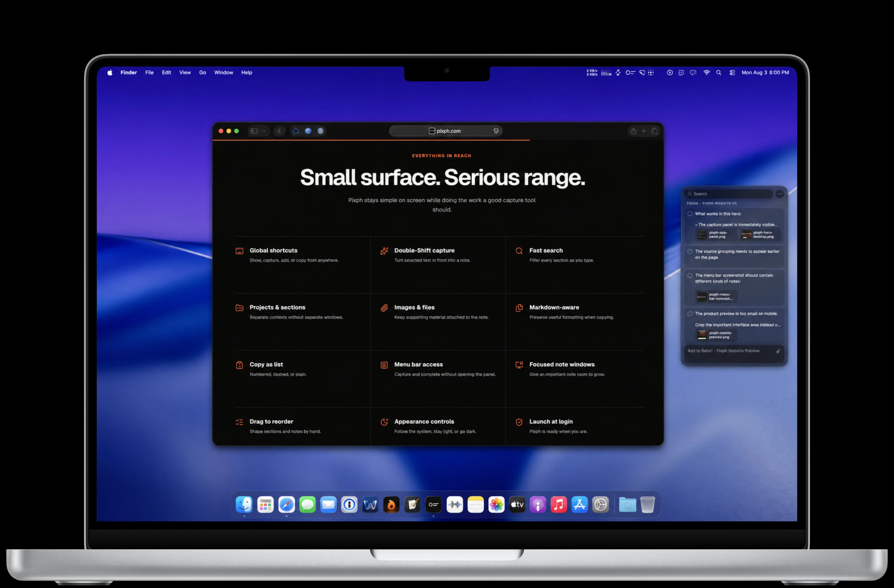The height and width of the screenshot is (588, 894).
Task: Click the 'FIGMA - PIXPH WEBSITE V3' section header
Action: point(711,203)
